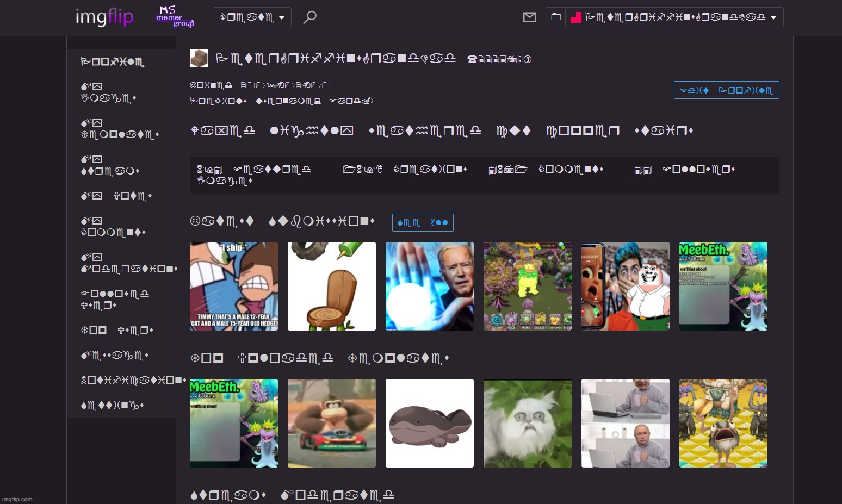Expand the username account menu arrow

(773, 17)
